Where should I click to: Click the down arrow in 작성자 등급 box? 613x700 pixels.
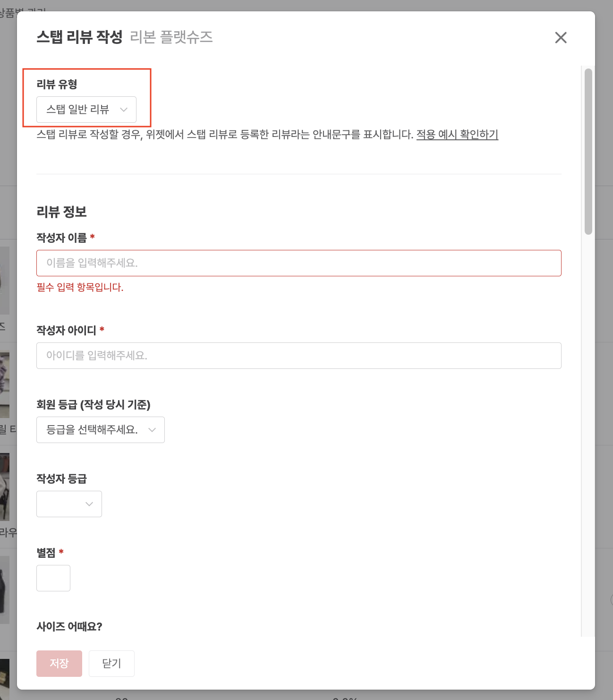[x=89, y=504]
